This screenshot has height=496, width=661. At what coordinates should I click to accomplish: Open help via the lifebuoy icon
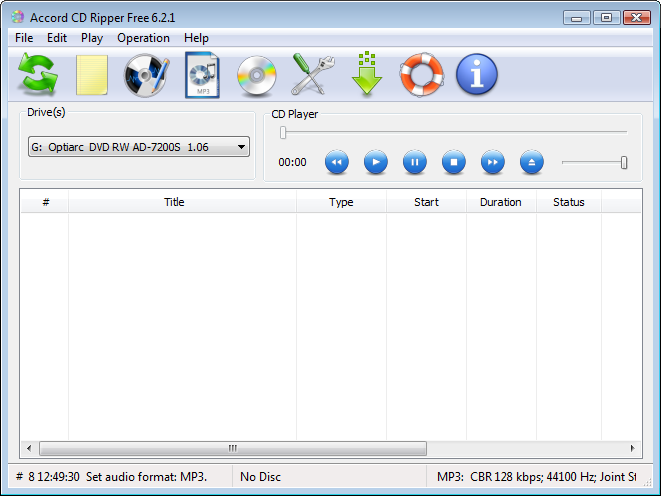[x=422, y=75]
